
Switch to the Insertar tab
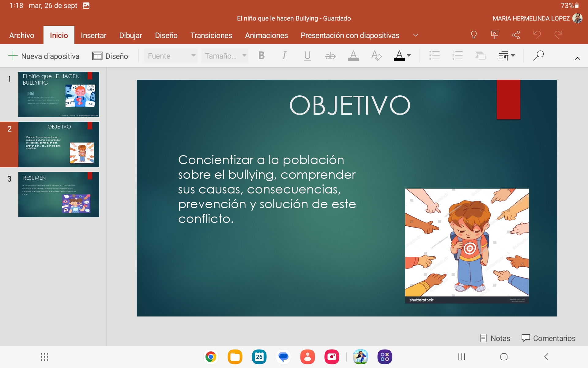coord(93,35)
